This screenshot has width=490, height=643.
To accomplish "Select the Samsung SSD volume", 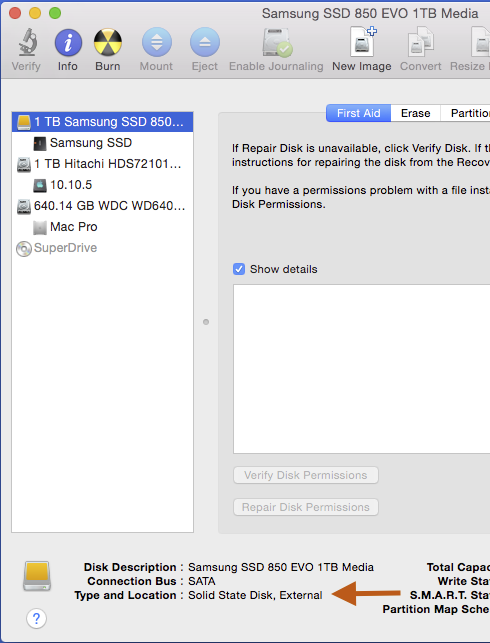I will pyautogui.click(x=103, y=143).
